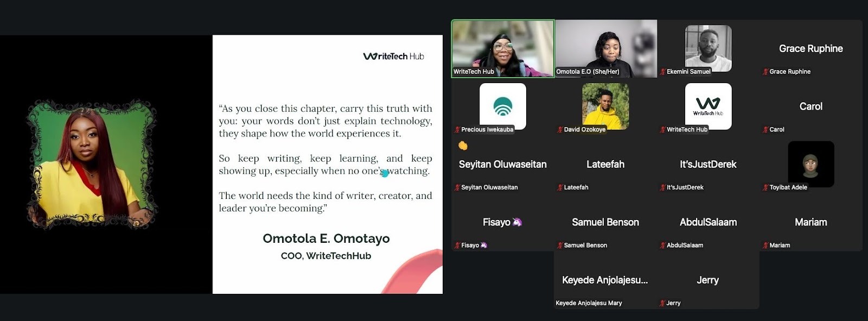Click the large It'sJustDerek display name

click(708, 164)
